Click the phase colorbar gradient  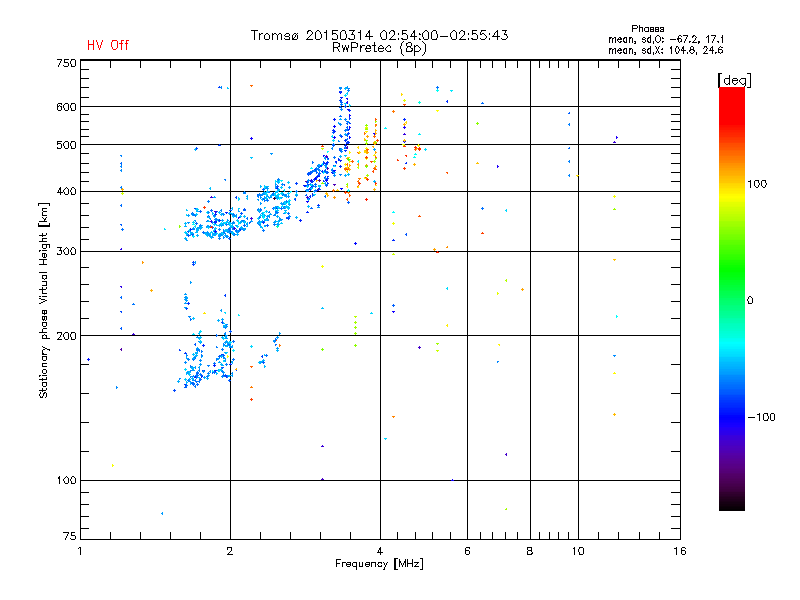tap(732, 299)
